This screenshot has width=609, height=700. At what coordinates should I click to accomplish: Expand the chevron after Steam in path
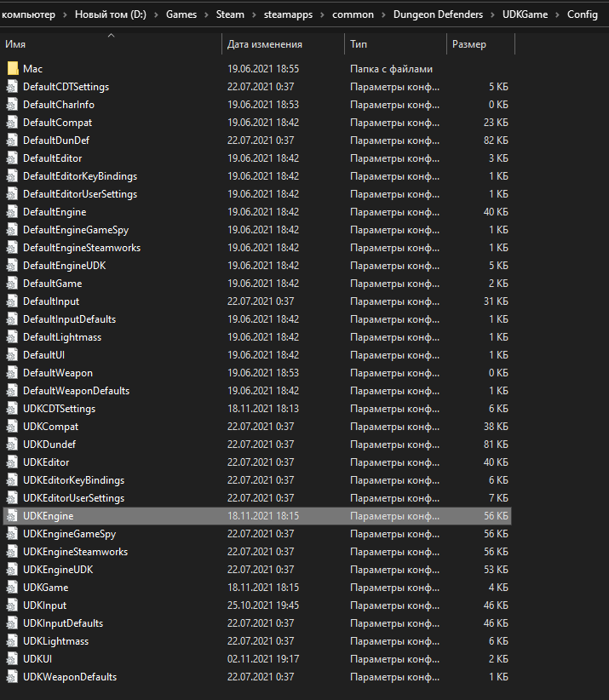(254, 14)
